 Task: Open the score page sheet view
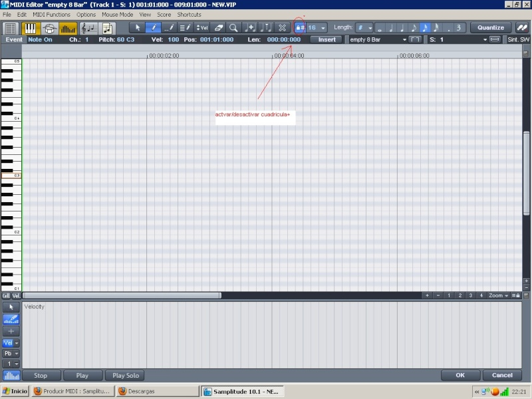[x=107, y=28]
